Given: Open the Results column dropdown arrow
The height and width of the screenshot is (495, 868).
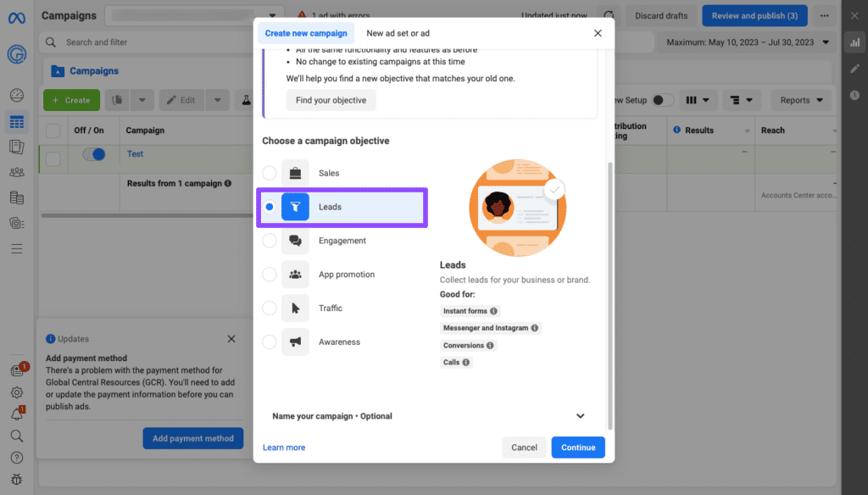Looking at the screenshot, I should click(747, 131).
